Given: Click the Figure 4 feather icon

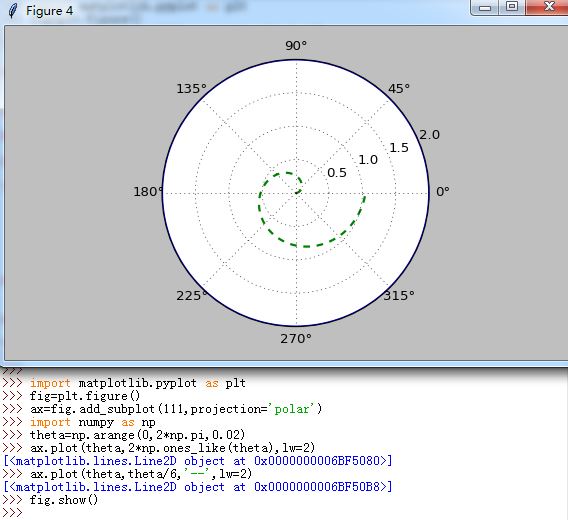Looking at the screenshot, I should tap(13, 11).
